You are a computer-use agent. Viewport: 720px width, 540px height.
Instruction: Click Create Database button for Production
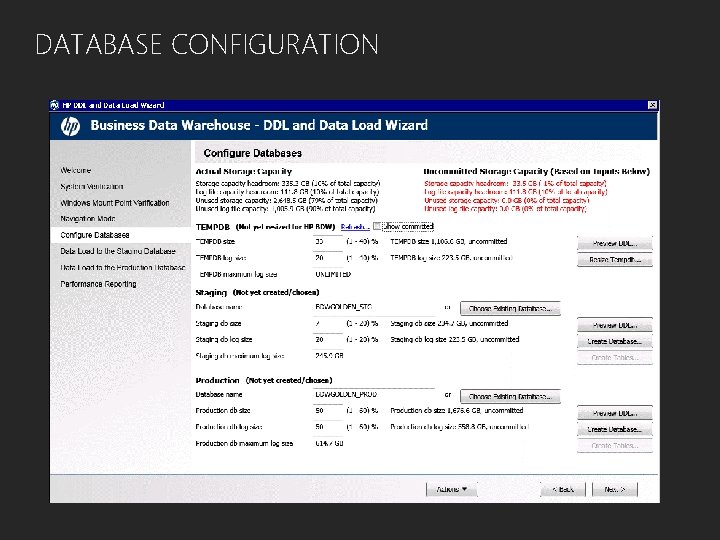pos(614,429)
